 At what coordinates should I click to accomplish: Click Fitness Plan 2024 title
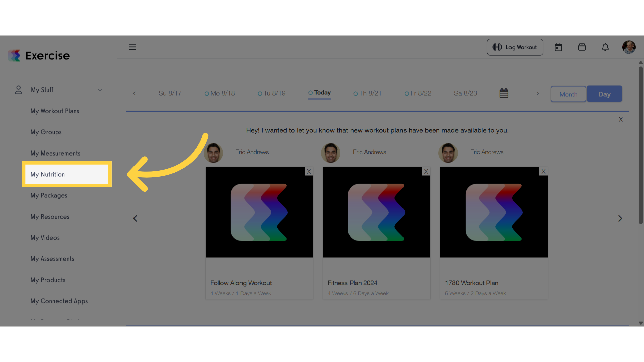(x=353, y=283)
